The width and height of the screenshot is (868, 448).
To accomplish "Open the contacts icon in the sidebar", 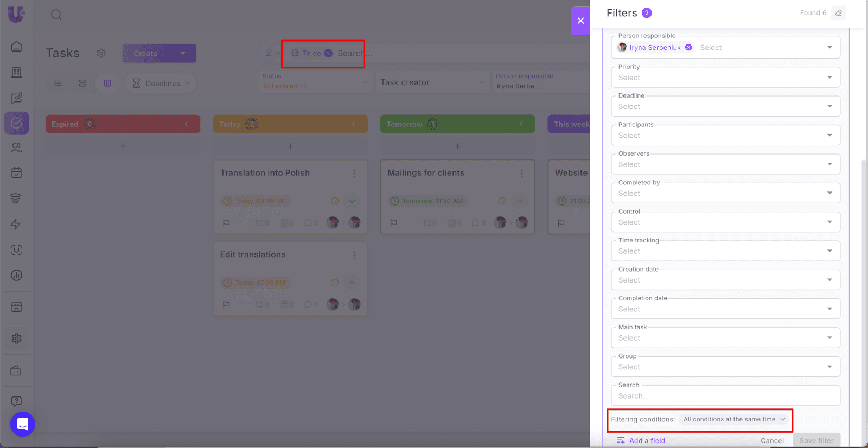I will tap(16, 148).
